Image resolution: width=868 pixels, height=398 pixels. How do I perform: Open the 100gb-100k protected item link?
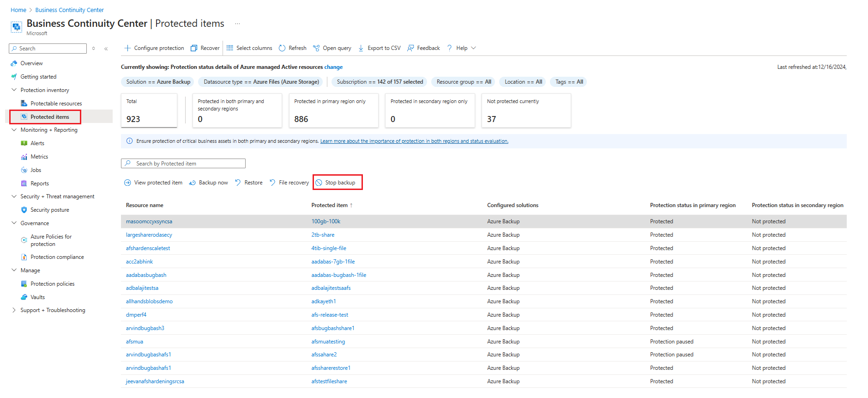coord(326,221)
